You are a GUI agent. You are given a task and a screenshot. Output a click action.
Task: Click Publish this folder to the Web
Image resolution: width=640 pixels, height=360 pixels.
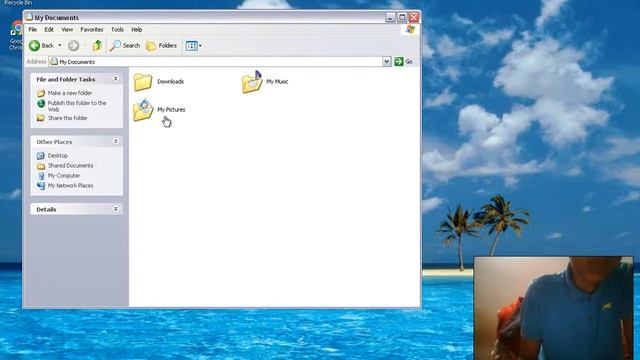77,106
